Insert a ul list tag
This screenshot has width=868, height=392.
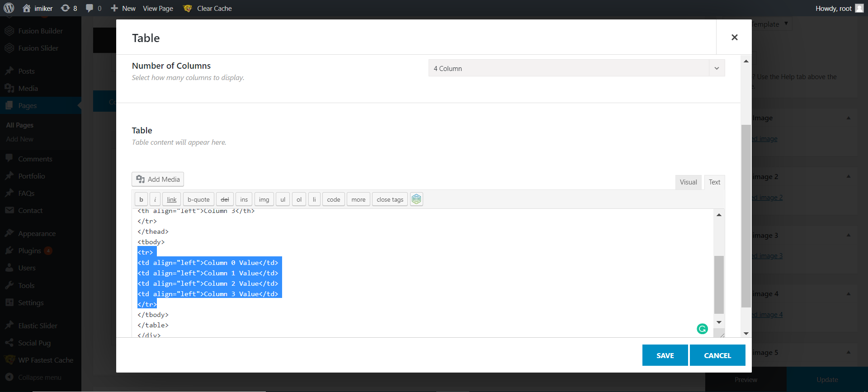click(x=283, y=199)
